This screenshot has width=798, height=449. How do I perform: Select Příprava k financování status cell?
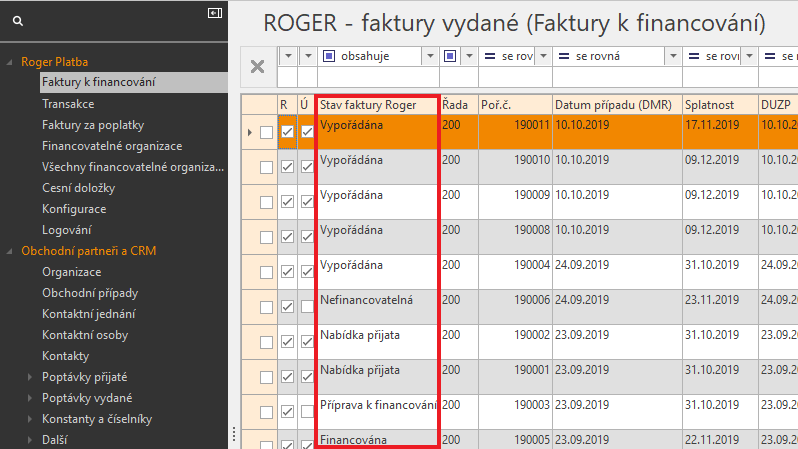coord(377,412)
